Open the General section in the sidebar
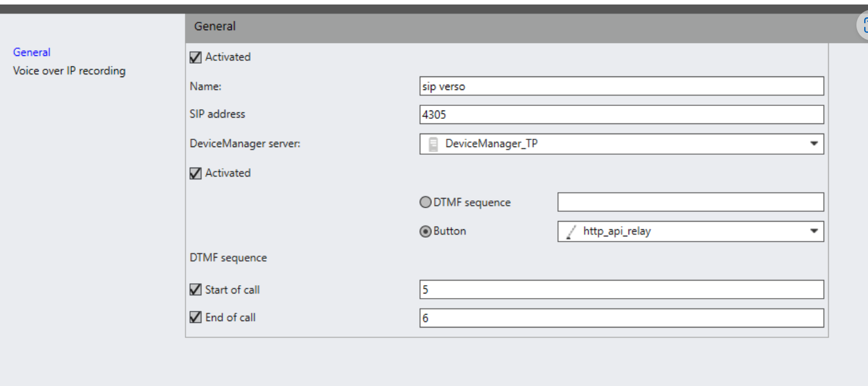Image resolution: width=868 pixels, height=386 pixels. click(x=31, y=53)
